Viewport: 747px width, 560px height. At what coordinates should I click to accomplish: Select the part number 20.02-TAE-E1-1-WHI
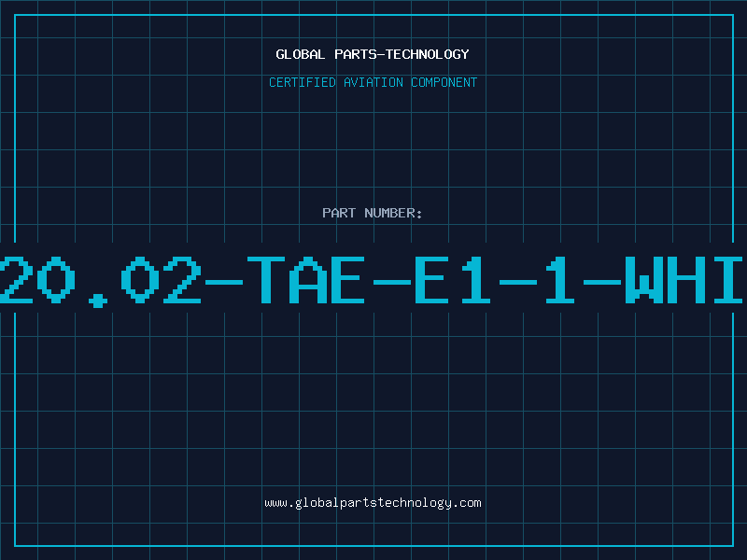pos(371,281)
